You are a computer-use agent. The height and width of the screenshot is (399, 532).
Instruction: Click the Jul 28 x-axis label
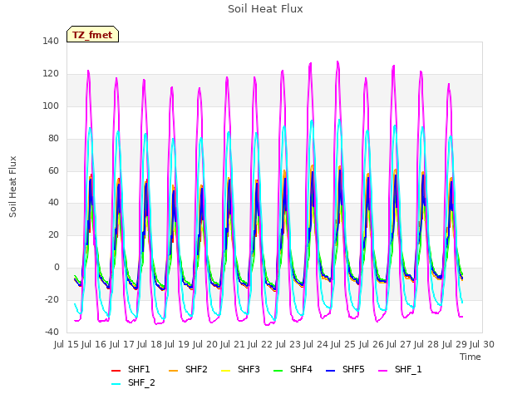pyautogui.click(x=426, y=344)
